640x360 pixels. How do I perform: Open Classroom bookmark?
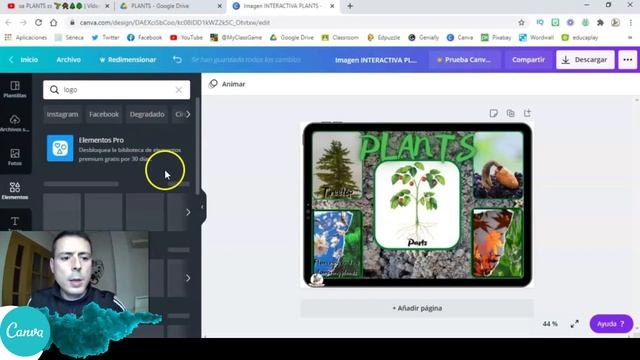point(340,38)
